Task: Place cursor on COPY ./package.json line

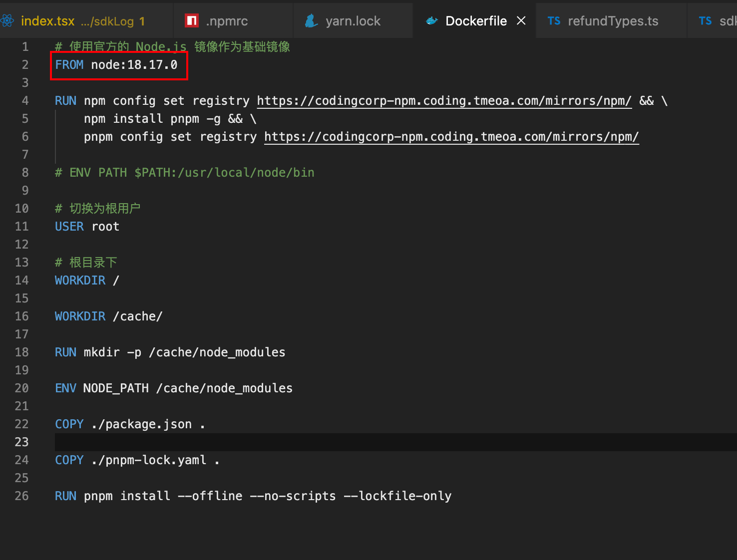Action: click(x=130, y=424)
